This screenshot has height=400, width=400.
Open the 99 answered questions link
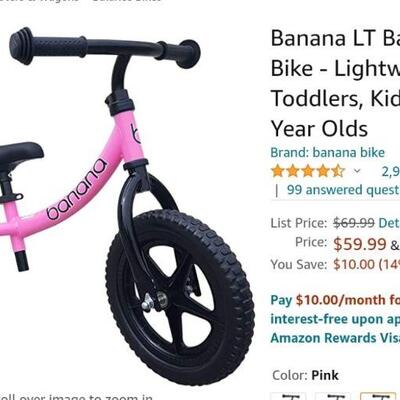(343, 190)
